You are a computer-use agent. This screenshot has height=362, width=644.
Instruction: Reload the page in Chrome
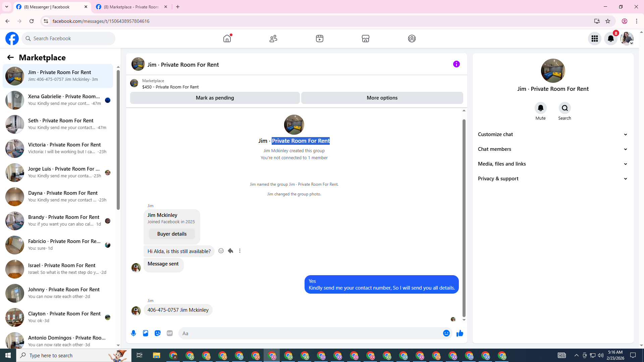tap(32, 21)
